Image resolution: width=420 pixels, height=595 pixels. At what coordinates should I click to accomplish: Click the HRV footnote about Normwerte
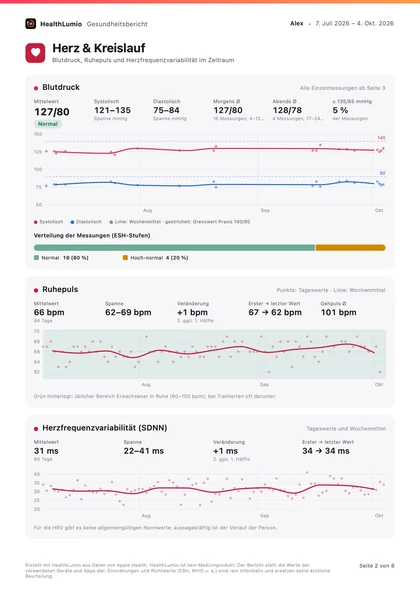point(155,528)
